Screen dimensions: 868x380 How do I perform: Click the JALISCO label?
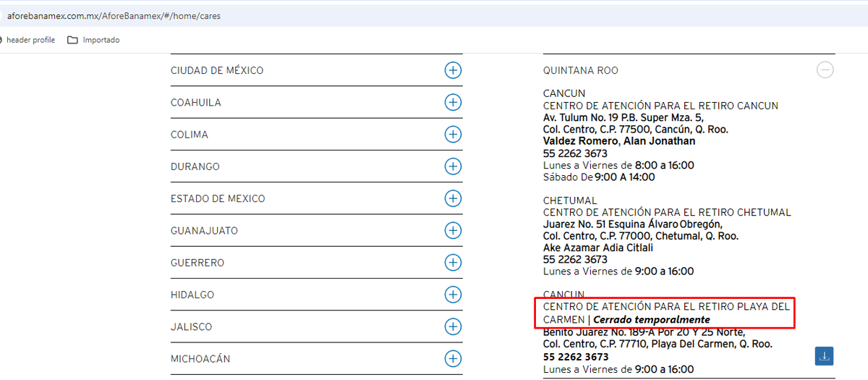point(192,326)
